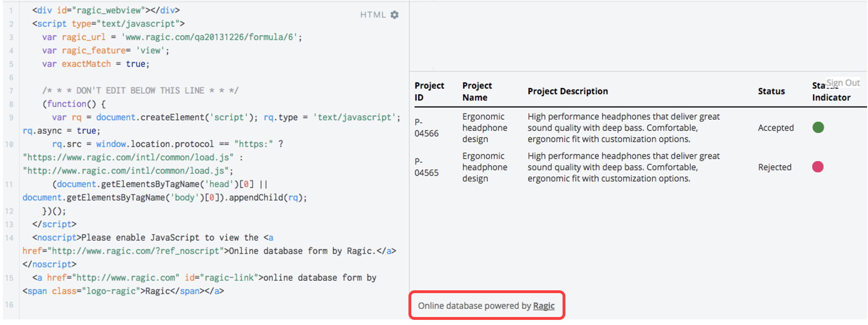Viewport: 868px width, 325px height.
Task: Click the '(function() {' code line
Action: (x=74, y=104)
